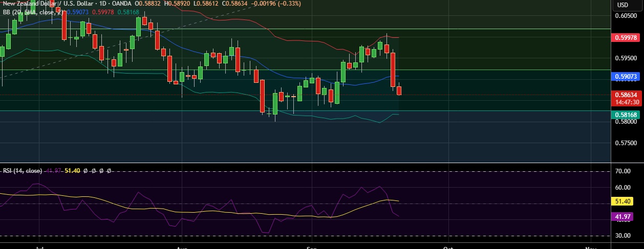Click the red 0.59978 upper band price label
Viewport: 644px width, 249px height.
click(x=626, y=38)
